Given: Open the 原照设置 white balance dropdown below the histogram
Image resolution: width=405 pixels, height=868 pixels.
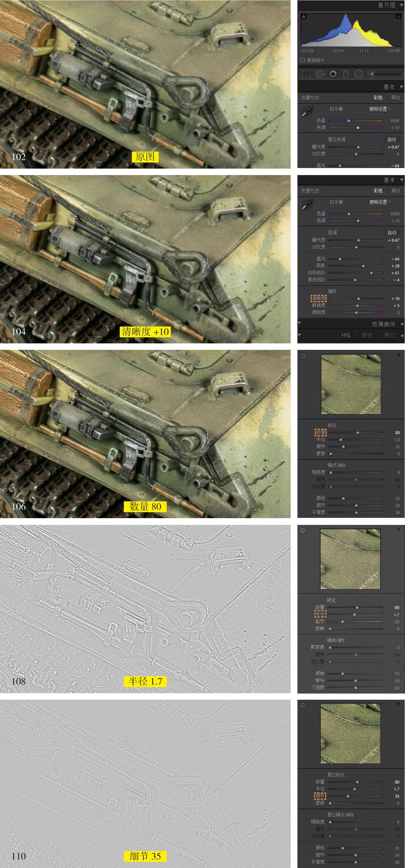Looking at the screenshot, I should 380,109.
